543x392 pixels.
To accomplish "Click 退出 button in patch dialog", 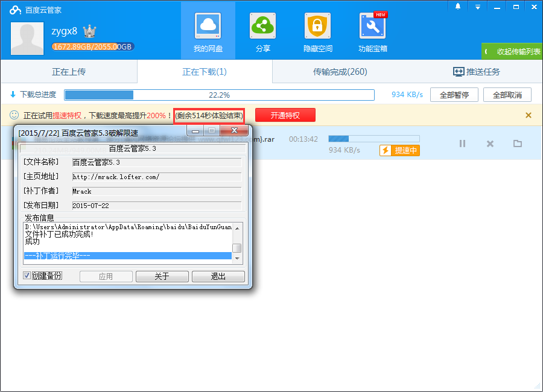I will tap(218, 276).
